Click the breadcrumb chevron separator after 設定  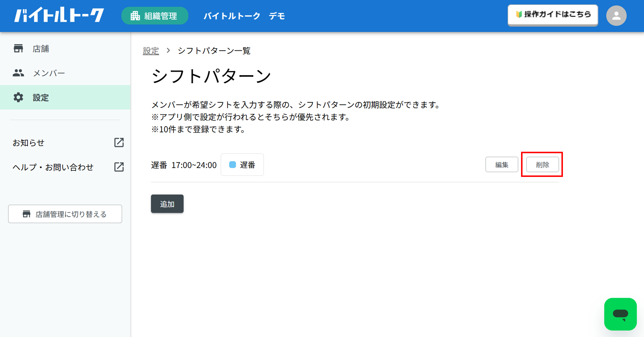coord(168,50)
